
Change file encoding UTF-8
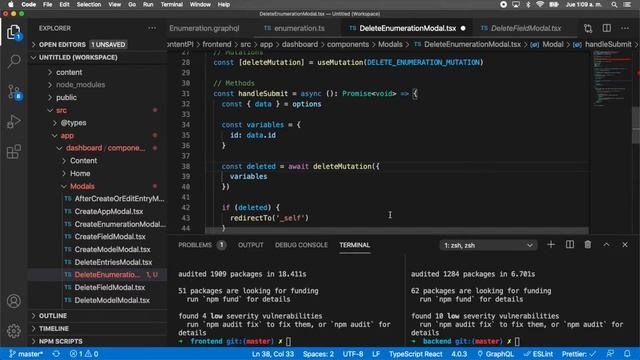coord(353,354)
